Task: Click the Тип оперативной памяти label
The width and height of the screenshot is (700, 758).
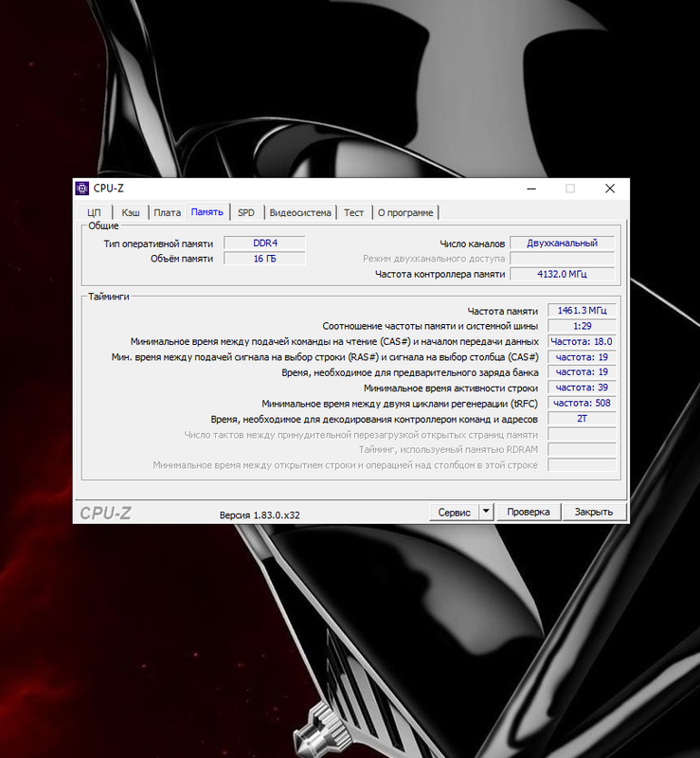Action: pos(158,244)
